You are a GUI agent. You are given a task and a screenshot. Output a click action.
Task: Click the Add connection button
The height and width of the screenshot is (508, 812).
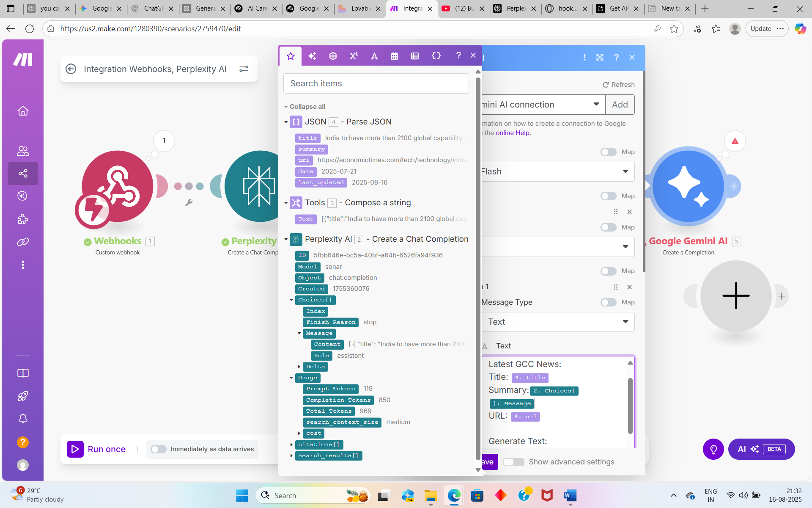click(x=620, y=105)
